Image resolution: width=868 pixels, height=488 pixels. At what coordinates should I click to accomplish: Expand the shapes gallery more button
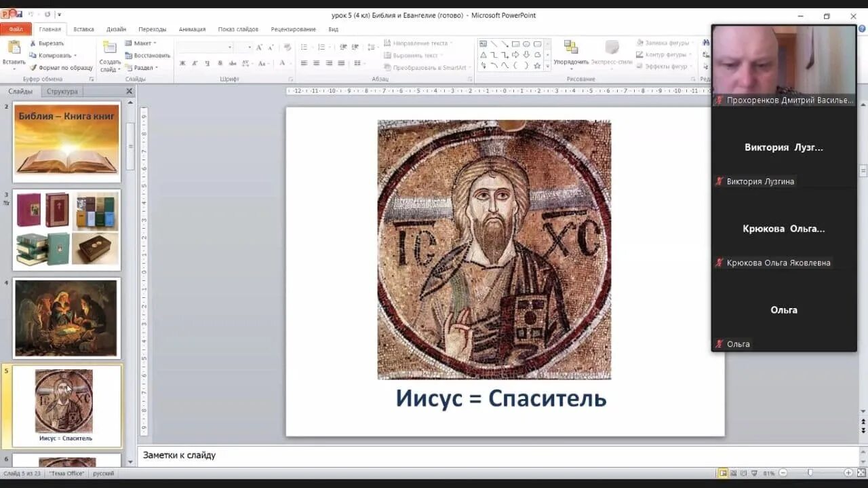pos(547,67)
